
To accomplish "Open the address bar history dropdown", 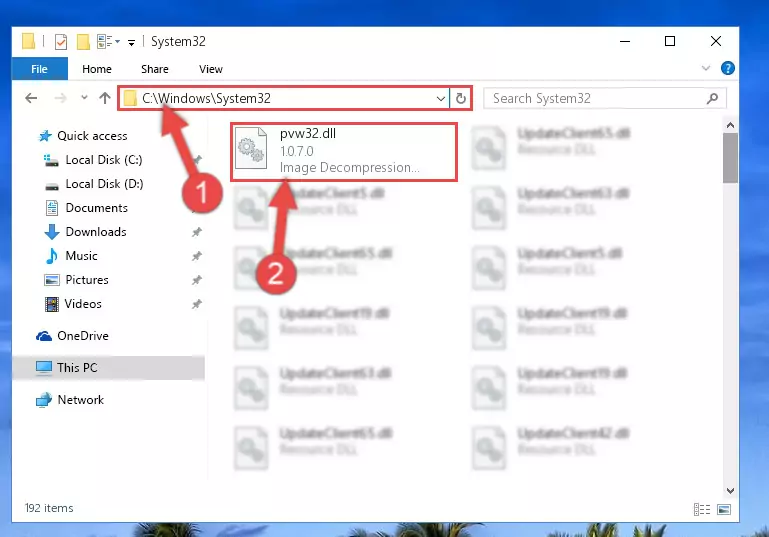I will tap(440, 99).
